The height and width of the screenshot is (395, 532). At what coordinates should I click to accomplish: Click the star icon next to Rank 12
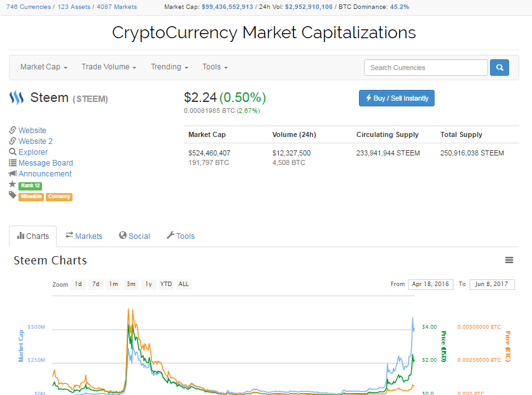point(13,184)
